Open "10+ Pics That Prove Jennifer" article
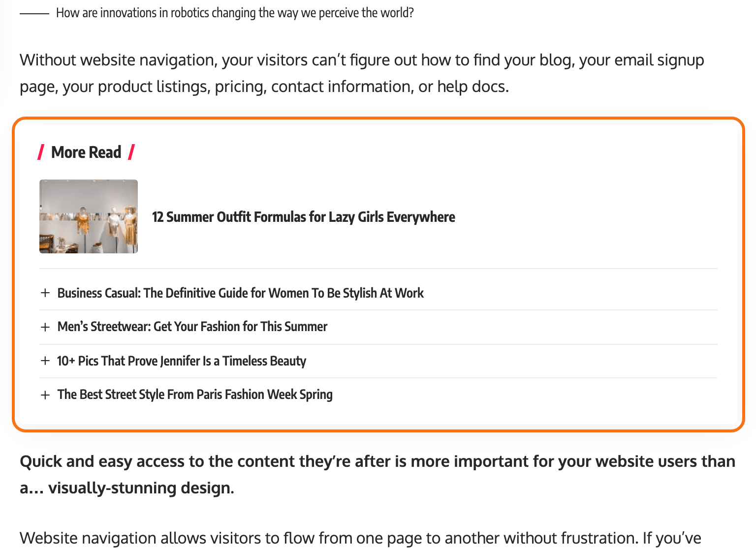This screenshot has width=756, height=548. [182, 361]
